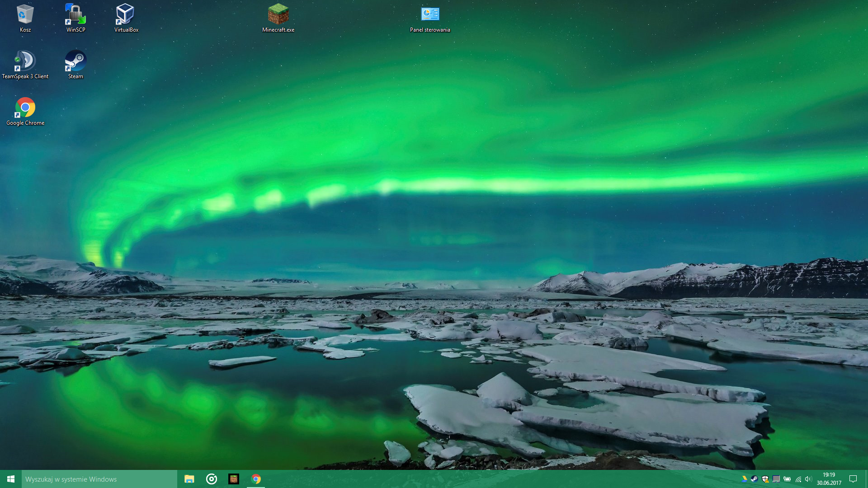Select the Google Chrome desktop shortcut

[25, 109]
